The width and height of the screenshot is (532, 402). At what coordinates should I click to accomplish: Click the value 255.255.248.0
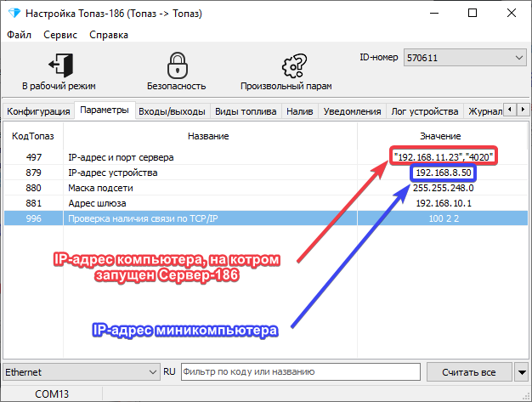point(443,188)
